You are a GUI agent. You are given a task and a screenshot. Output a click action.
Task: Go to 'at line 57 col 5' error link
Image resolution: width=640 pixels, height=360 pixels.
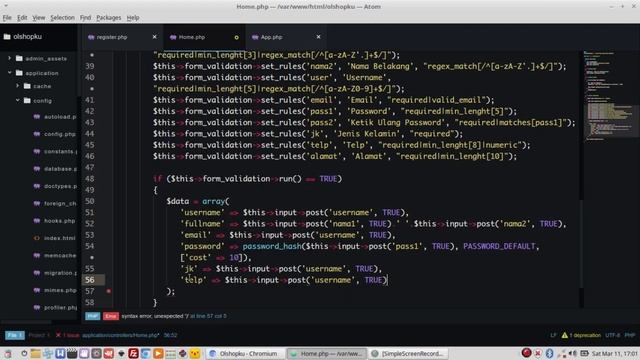(x=208, y=316)
